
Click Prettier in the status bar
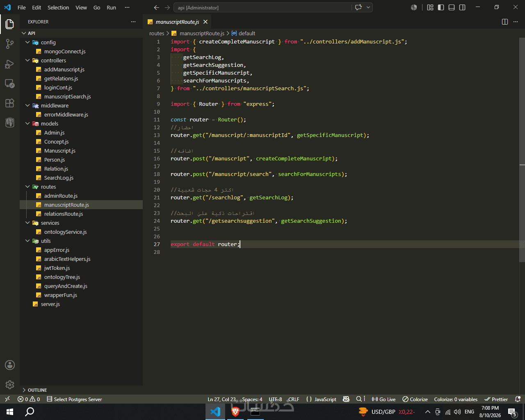pyautogui.click(x=496, y=399)
